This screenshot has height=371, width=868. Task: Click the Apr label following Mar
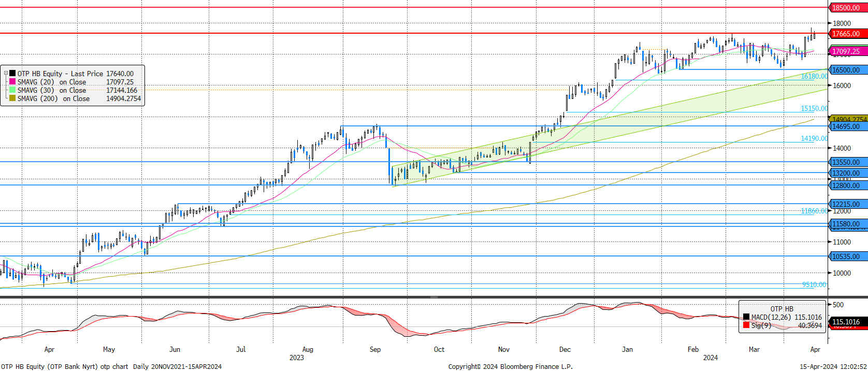(815, 349)
